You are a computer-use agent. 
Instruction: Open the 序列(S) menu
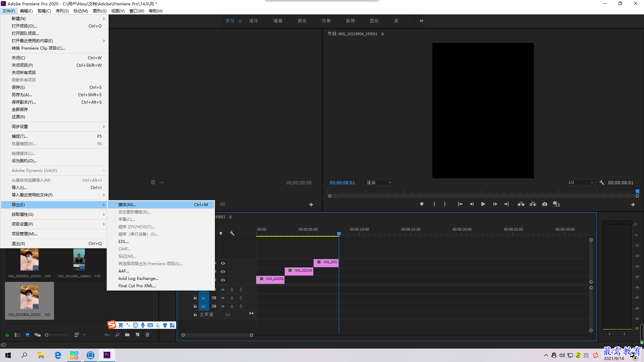[62, 11]
